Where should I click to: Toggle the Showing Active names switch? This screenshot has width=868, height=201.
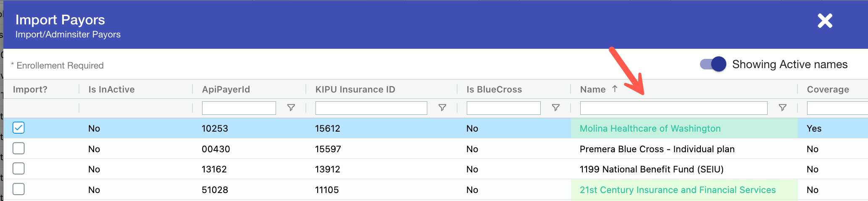[713, 64]
